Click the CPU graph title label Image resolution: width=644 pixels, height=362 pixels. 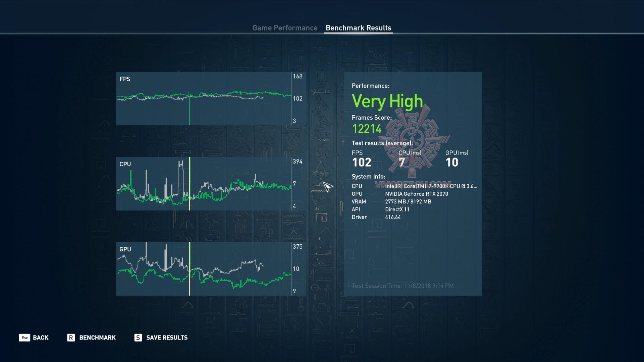coord(125,164)
